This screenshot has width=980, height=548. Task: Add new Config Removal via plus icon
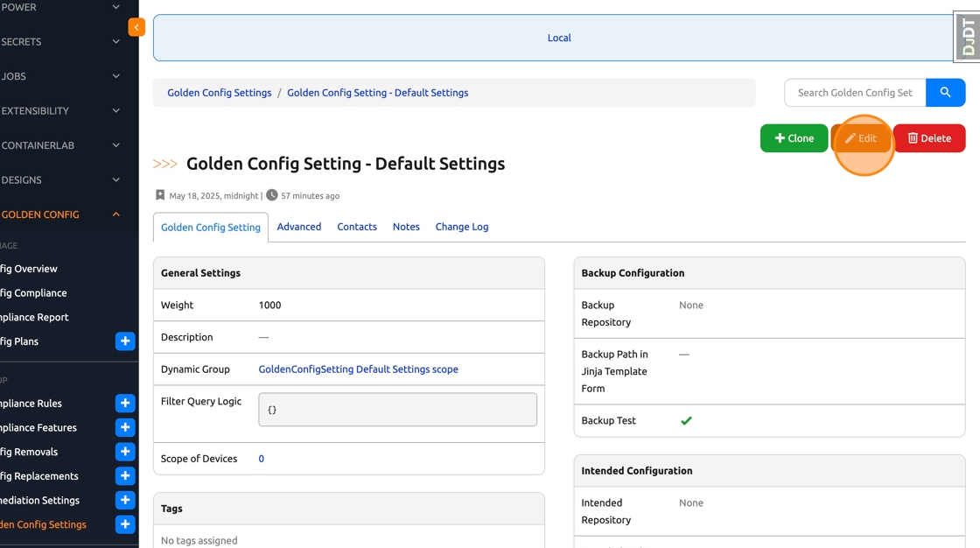coord(125,452)
